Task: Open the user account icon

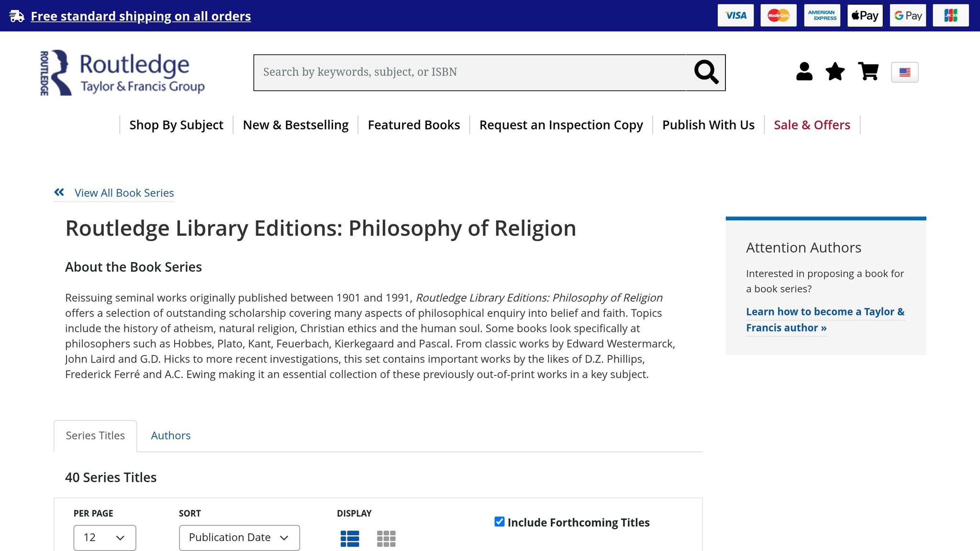Action: tap(804, 72)
